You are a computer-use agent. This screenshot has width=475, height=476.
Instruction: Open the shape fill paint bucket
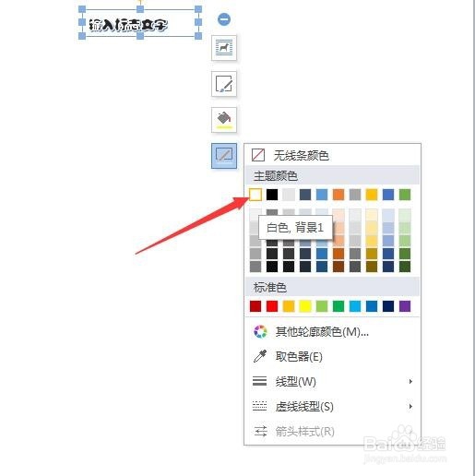[224, 120]
